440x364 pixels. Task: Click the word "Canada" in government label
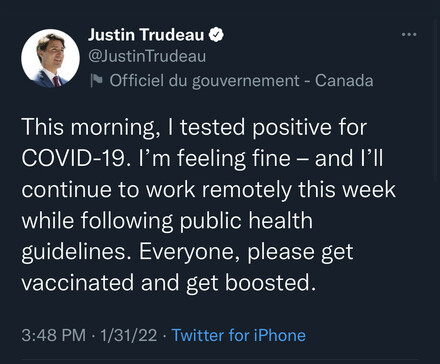click(x=344, y=81)
